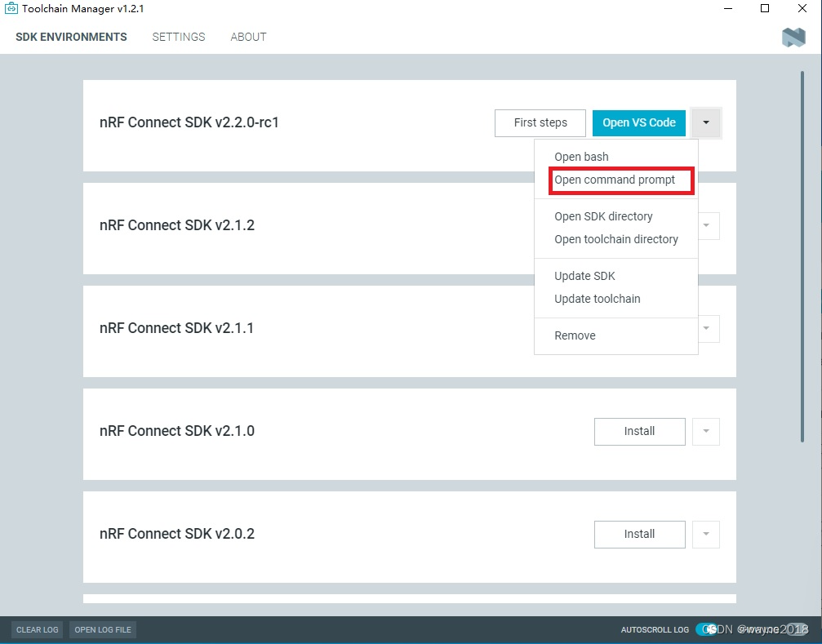Image resolution: width=822 pixels, height=644 pixels.
Task: Click the nRF Connect SDK v2.0.2 title
Action: pyautogui.click(x=177, y=534)
